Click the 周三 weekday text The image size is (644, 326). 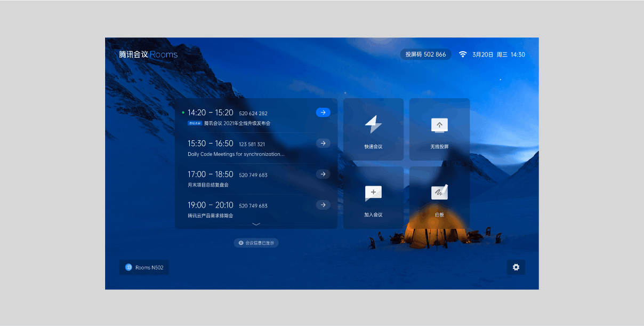click(x=502, y=54)
